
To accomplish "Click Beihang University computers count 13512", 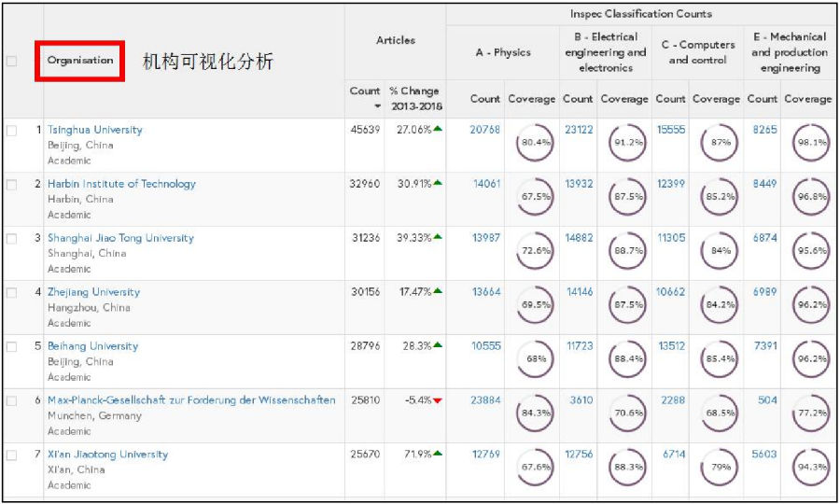I will pyautogui.click(x=670, y=346).
